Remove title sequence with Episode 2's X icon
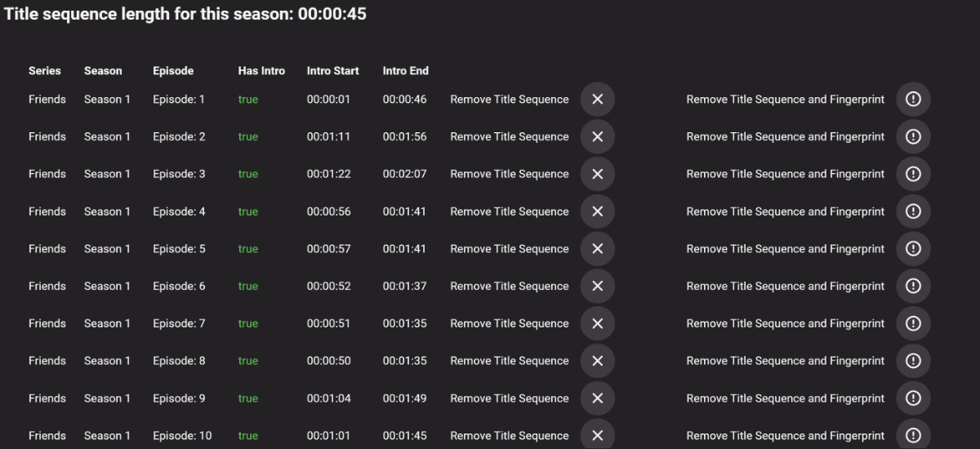This screenshot has height=449, width=980. tap(597, 137)
